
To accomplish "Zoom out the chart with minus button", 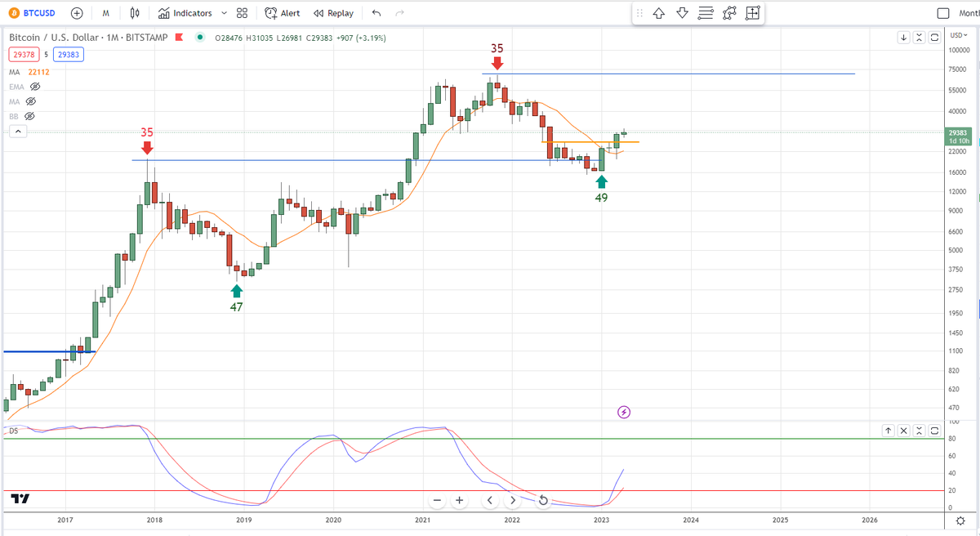I will pos(437,499).
